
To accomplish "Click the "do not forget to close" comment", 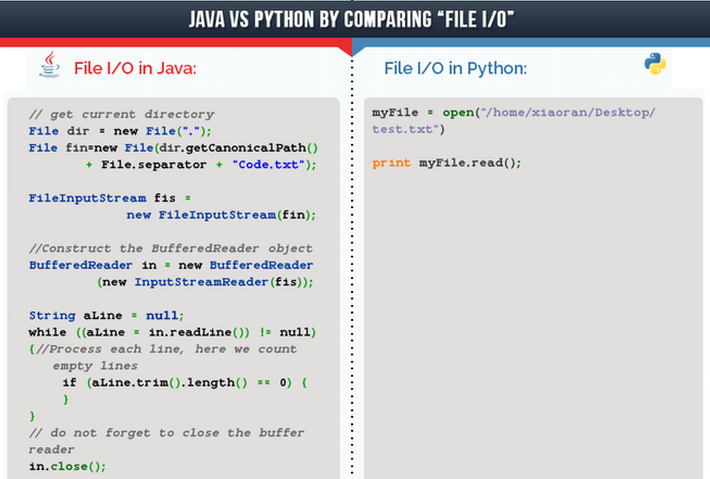I will pyautogui.click(x=166, y=433).
